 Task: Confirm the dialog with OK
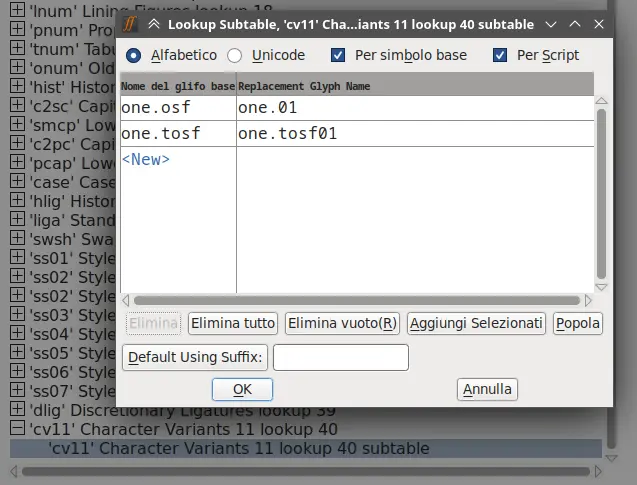click(242, 390)
